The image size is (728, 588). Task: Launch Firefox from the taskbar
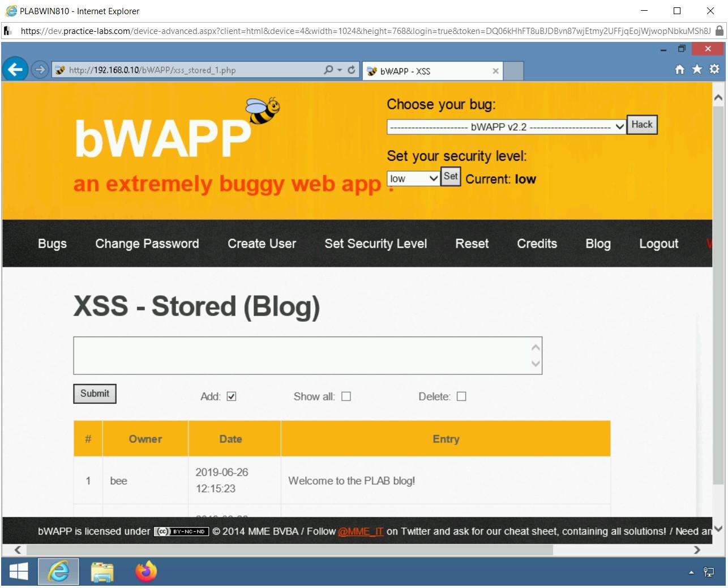coord(145,572)
